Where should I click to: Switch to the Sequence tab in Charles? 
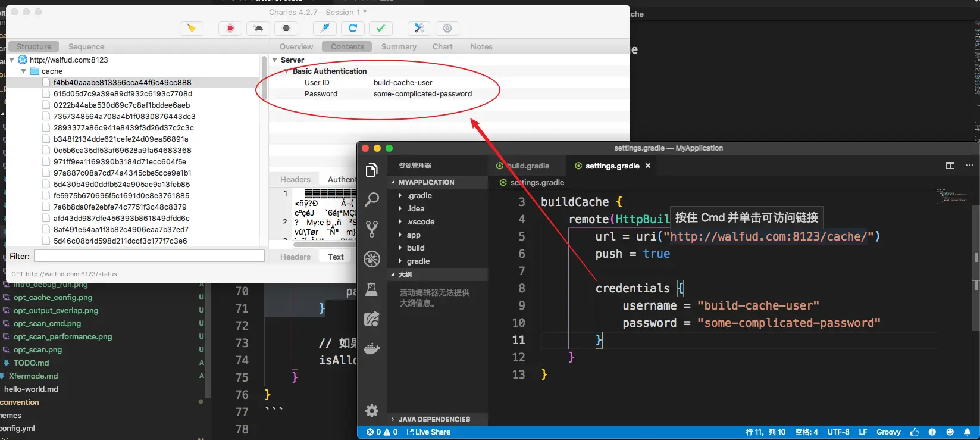[86, 46]
